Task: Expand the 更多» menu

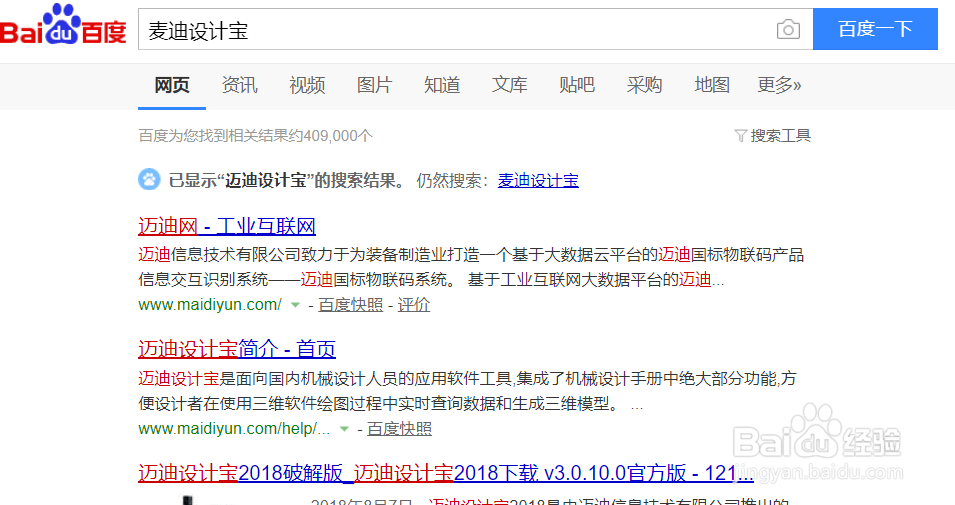Action: click(x=779, y=85)
